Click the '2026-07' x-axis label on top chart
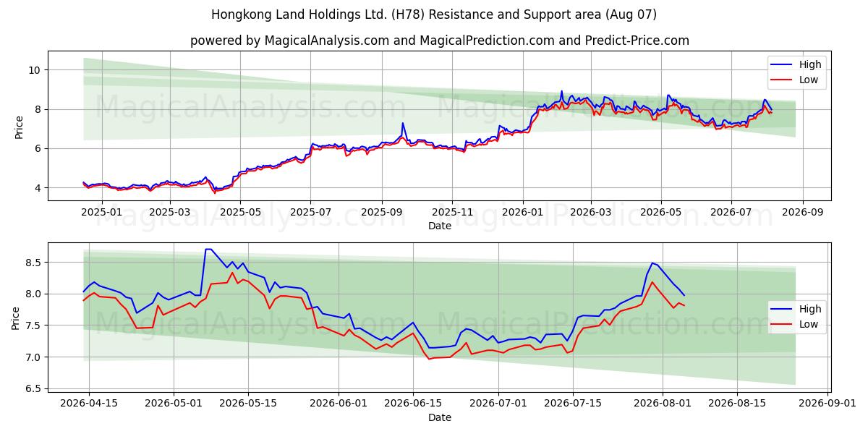This screenshot has width=868, height=434. [731, 212]
